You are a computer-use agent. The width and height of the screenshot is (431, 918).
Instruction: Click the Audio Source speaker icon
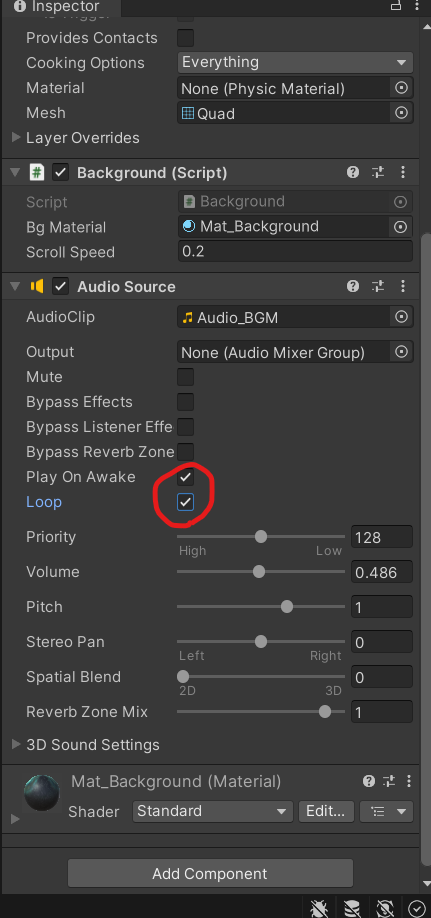(x=36, y=286)
